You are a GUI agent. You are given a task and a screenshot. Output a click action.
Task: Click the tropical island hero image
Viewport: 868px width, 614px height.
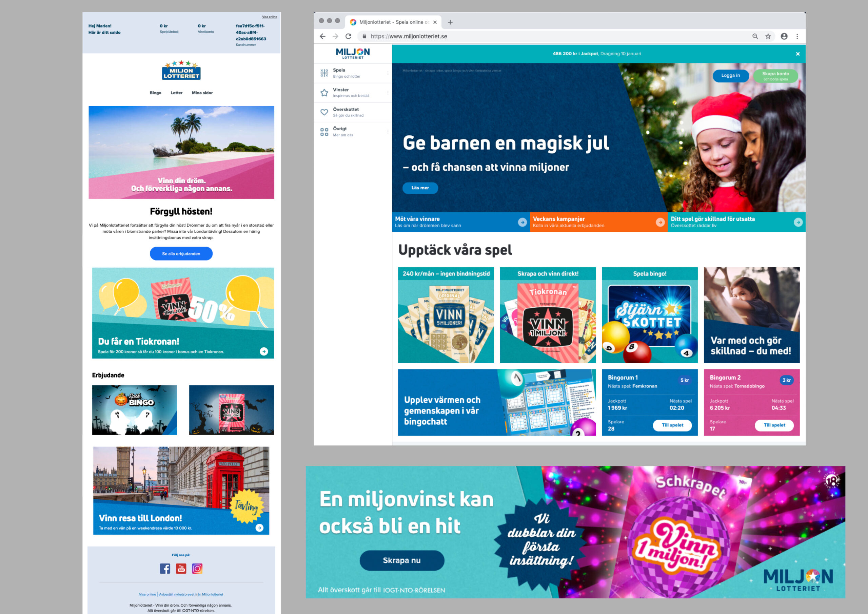click(181, 152)
